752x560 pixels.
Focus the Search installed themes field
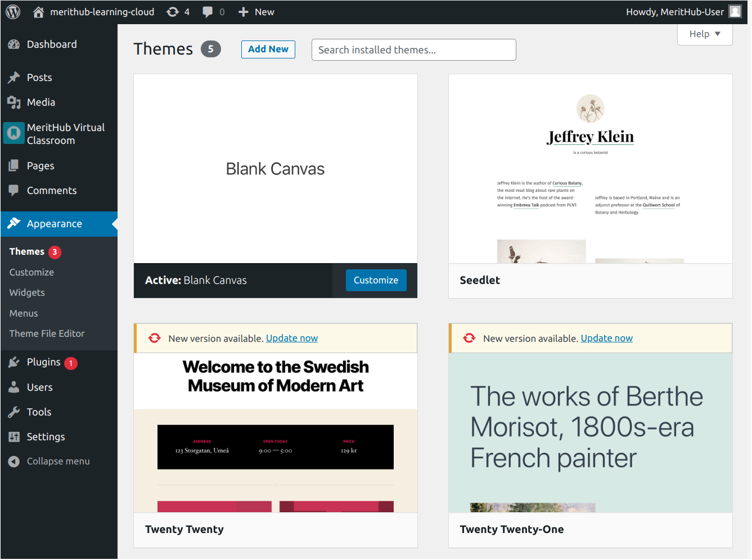click(x=414, y=49)
